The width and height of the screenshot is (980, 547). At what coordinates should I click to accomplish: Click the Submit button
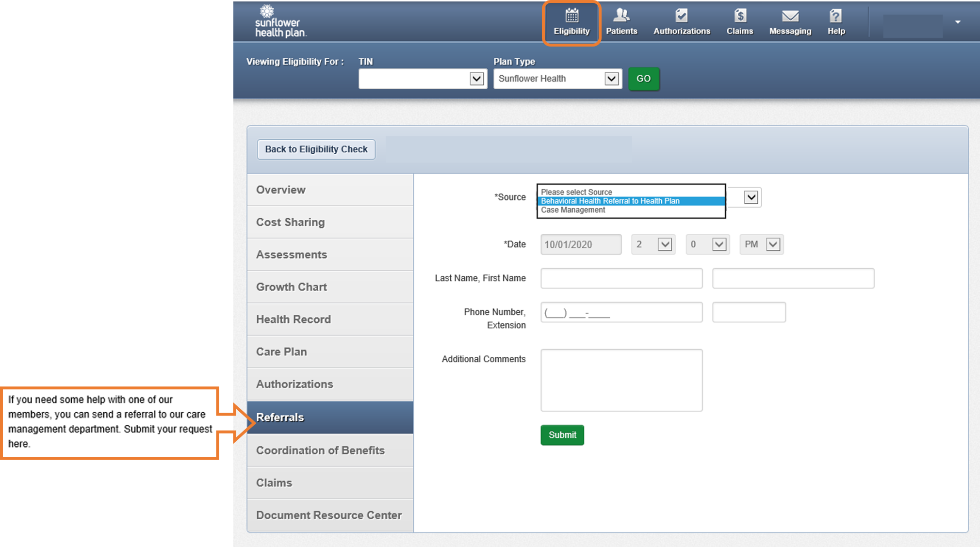(x=562, y=435)
